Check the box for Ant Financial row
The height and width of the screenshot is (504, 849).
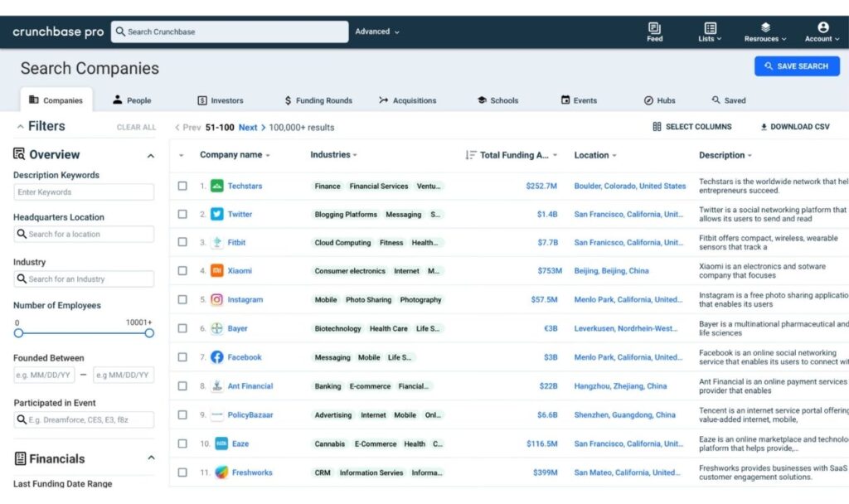pos(182,386)
